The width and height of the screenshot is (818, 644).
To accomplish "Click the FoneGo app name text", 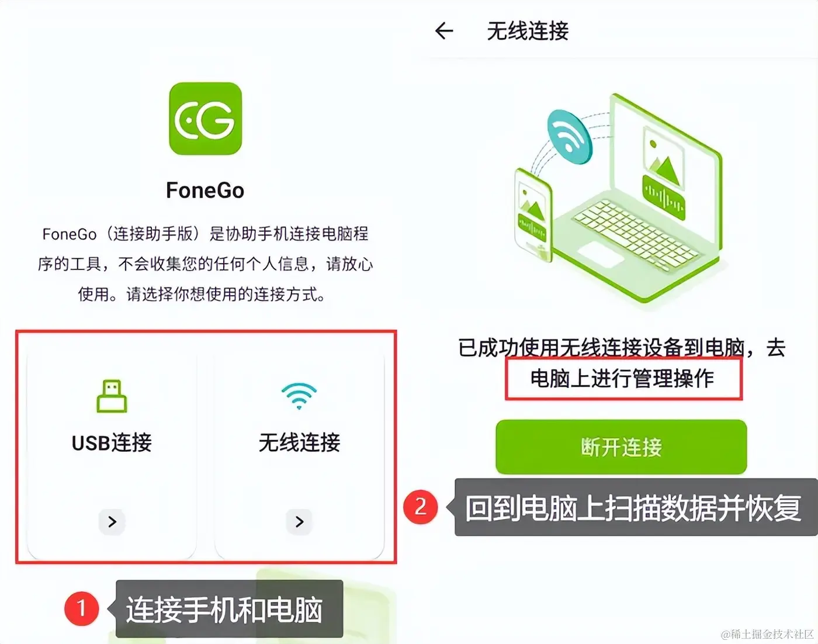I will click(205, 191).
